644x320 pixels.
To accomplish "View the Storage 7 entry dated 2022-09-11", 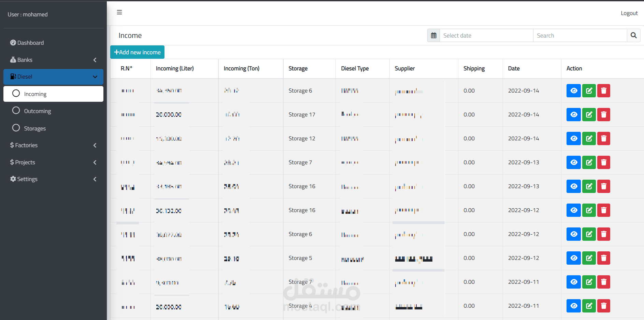I will coord(574,282).
